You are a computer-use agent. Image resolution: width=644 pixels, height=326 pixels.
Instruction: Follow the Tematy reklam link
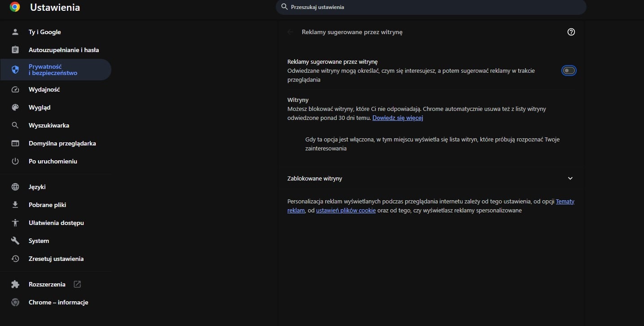click(x=565, y=202)
